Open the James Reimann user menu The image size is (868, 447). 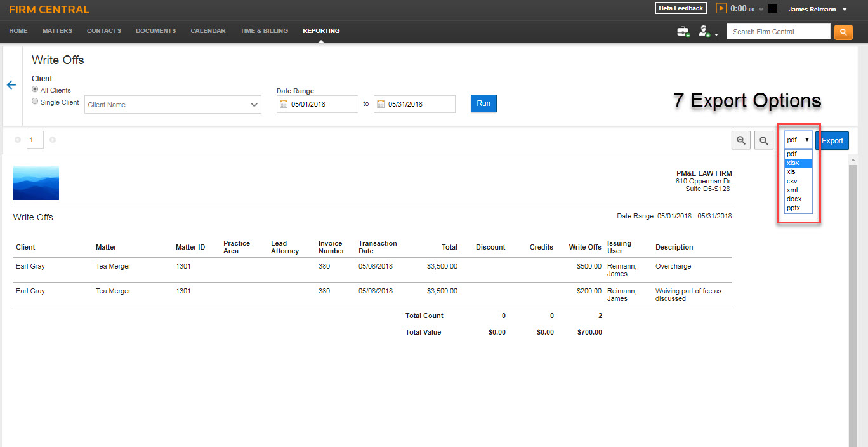pyautogui.click(x=817, y=9)
